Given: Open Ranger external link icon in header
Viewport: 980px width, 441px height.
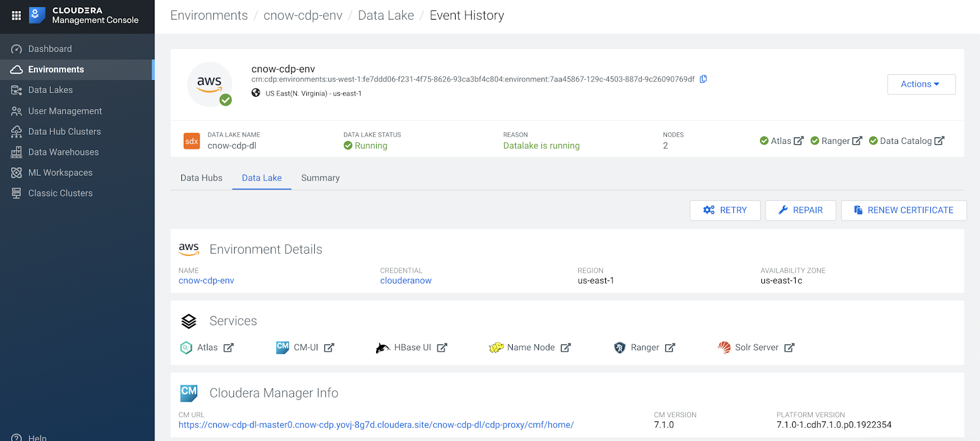Looking at the screenshot, I should point(857,141).
